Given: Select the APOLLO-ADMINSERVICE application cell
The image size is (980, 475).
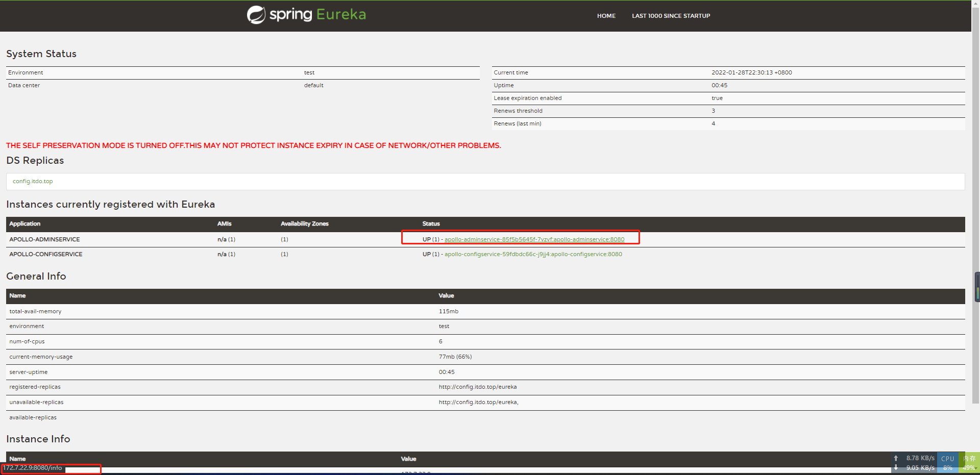Looking at the screenshot, I should [44, 239].
